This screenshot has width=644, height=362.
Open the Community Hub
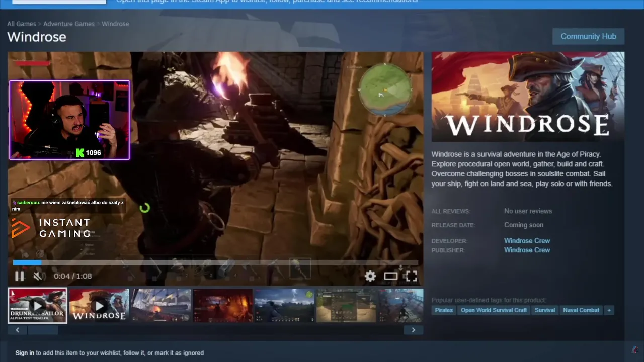588,36
